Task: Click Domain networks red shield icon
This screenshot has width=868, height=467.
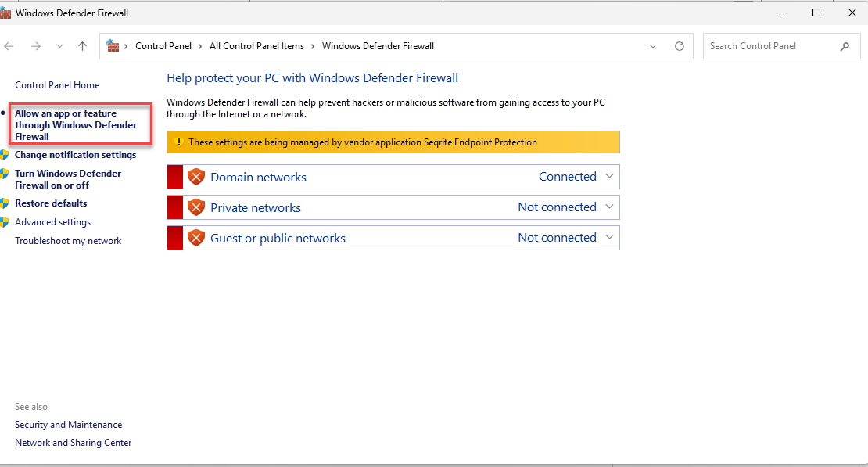Action: coord(196,177)
